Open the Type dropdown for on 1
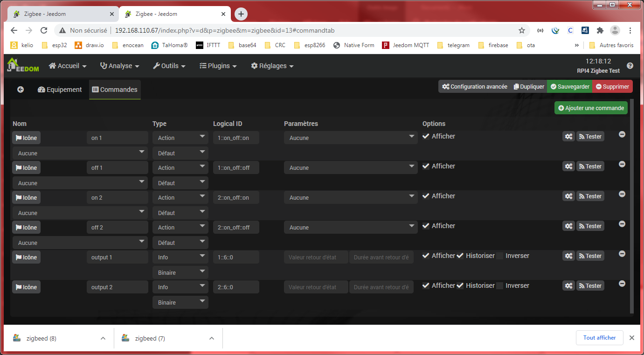This screenshot has height=355, width=644. [180, 138]
